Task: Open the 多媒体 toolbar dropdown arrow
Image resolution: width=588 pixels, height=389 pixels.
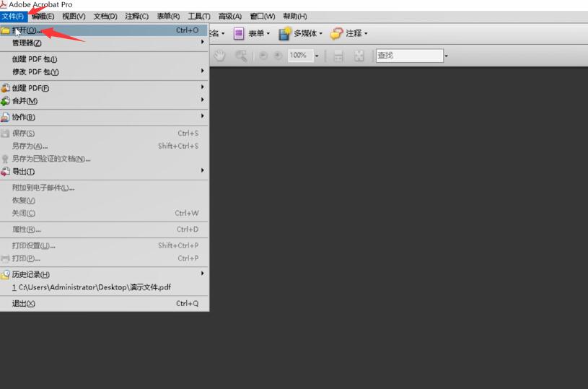Action: tap(320, 34)
